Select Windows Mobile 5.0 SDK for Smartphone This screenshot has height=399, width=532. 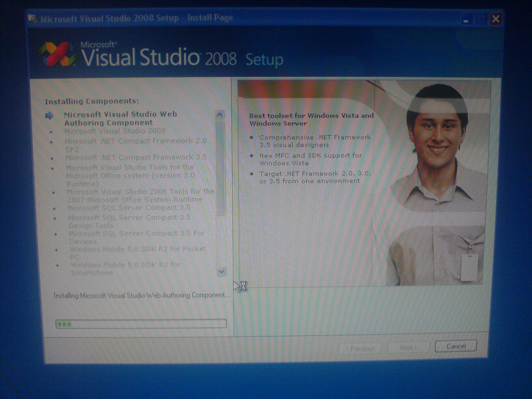point(125,269)
